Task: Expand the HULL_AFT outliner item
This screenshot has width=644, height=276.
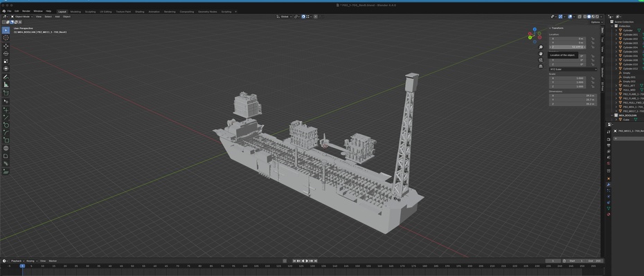Action: (616, 86)
